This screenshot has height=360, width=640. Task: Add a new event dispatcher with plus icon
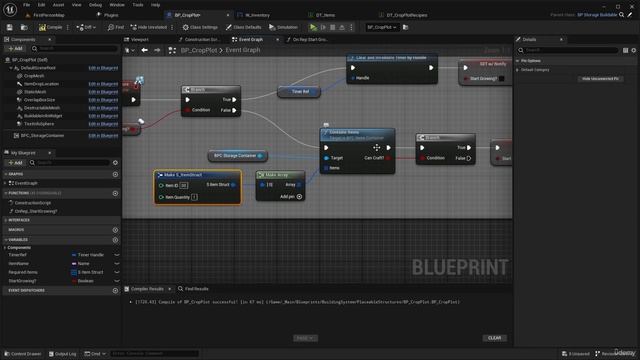point(115,291)
